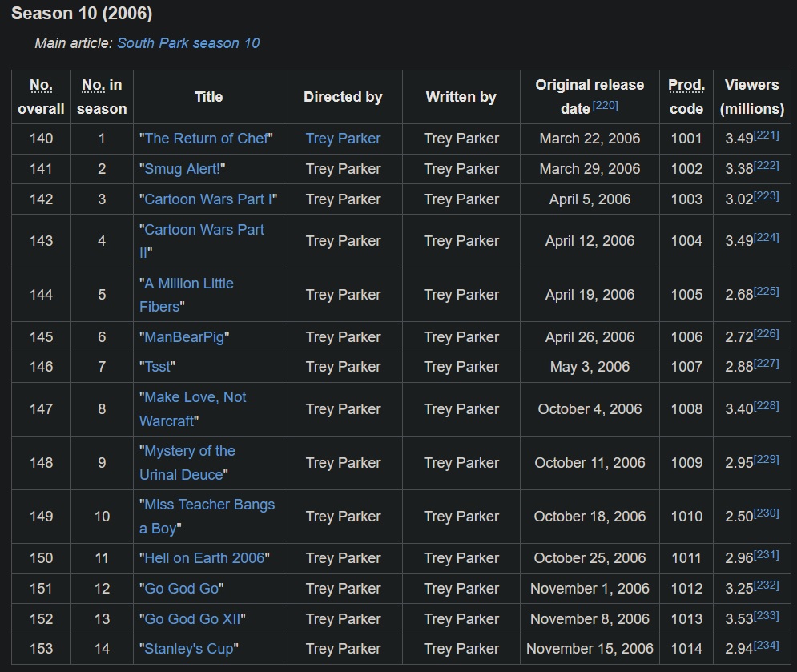Click the "No. in season" column header
This screenshot has height=672, width=797.
click(102, 97)
